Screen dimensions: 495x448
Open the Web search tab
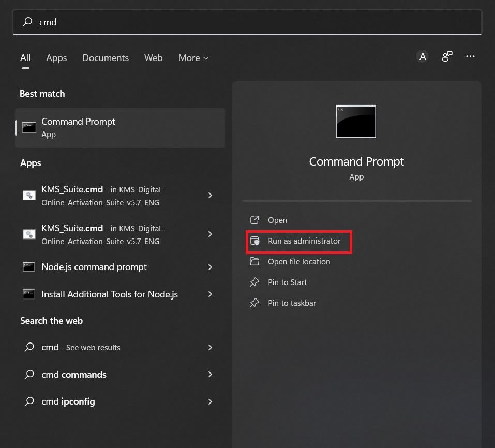coord(153,58)
